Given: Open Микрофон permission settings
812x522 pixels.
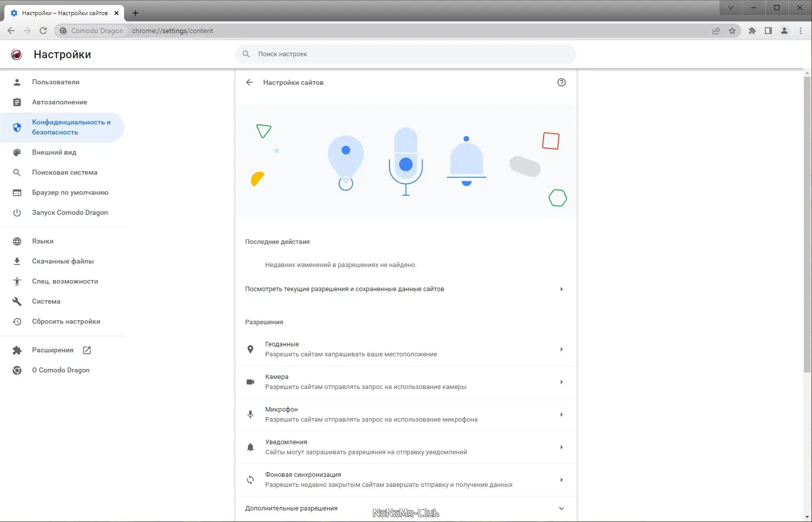Looking at the screenshot, I should coord(405,415).
